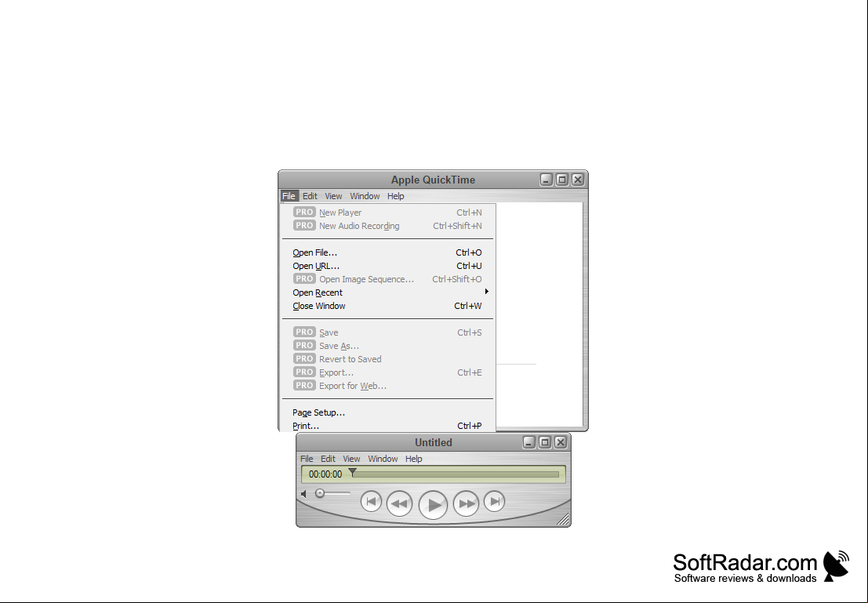Click the 00:00:00 time display
Viewport: 868px width, 603px height.
click(x=325, y=474)
